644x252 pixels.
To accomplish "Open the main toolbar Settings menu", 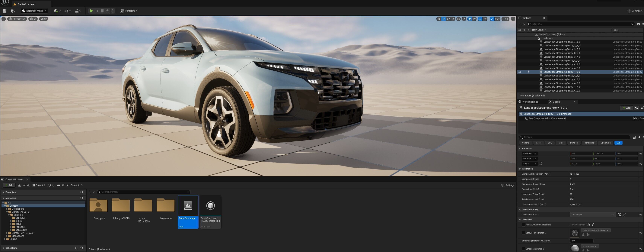I will [635, 11].
